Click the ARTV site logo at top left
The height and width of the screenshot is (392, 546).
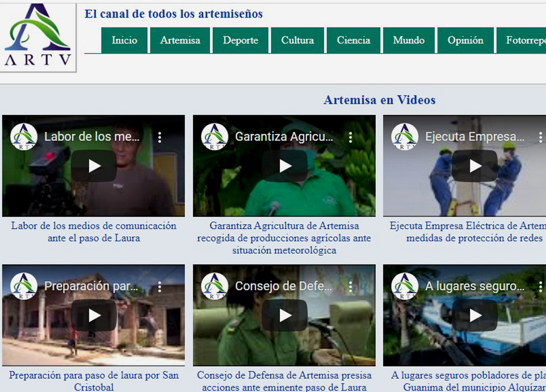tap(37, 36)
